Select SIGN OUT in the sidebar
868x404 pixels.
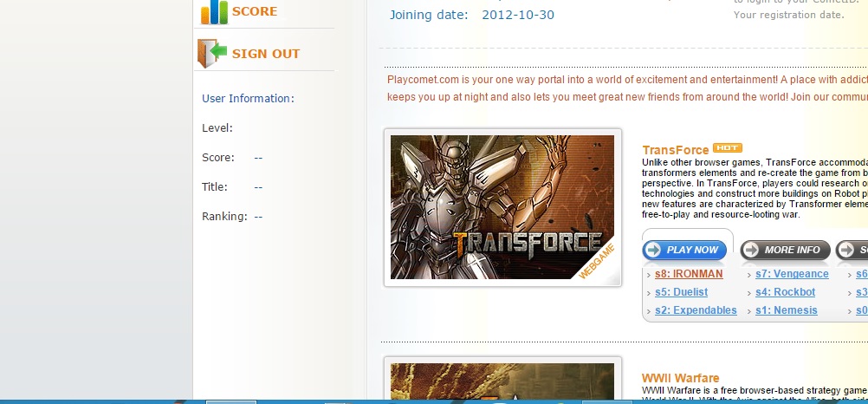(265, 54)
